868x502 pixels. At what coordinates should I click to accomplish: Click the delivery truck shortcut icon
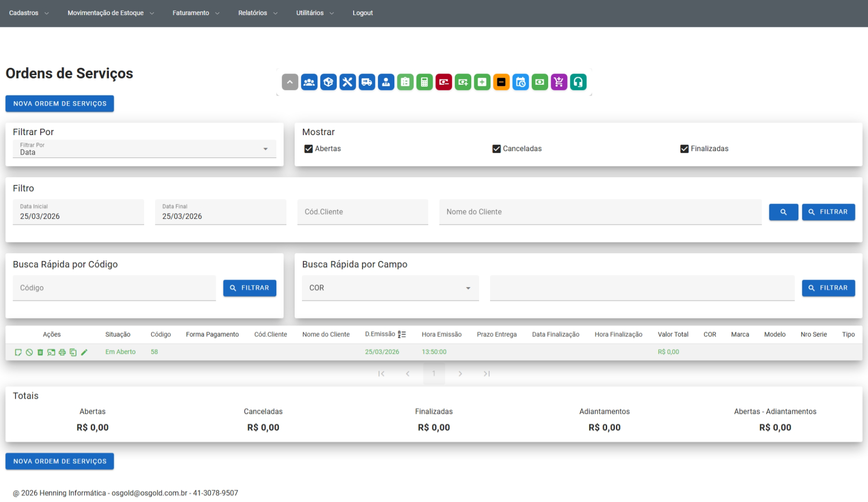(x=367, y=82)
